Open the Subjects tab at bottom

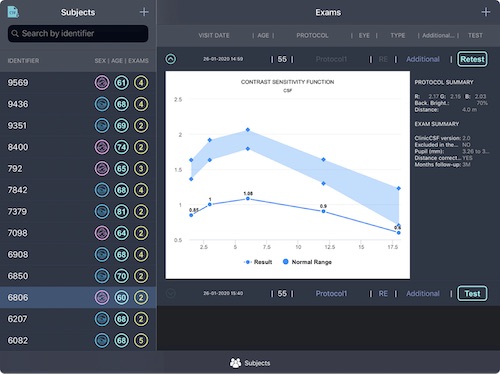(250, 363)
